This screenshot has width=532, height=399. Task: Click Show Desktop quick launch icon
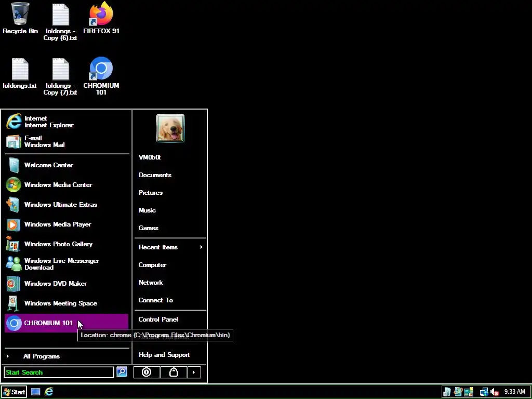click(x=36, y=392)
